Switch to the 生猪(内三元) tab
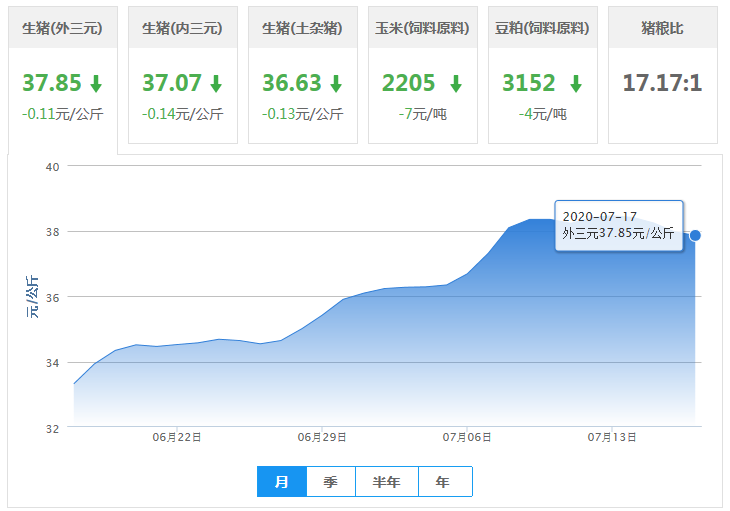The width and height of the screenshot is (730, 511). [182, 29]
